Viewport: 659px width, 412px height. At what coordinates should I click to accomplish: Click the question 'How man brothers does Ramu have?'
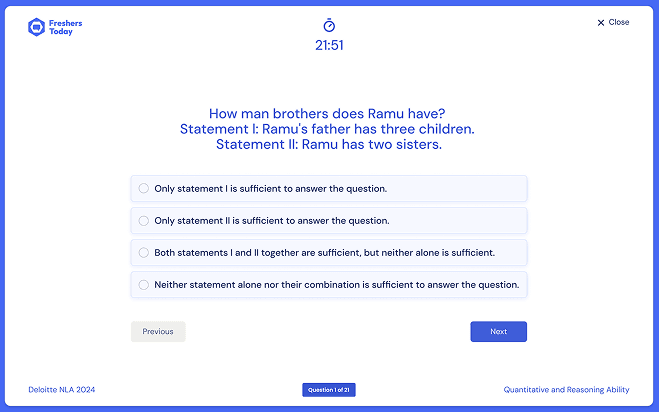(329, 114)
